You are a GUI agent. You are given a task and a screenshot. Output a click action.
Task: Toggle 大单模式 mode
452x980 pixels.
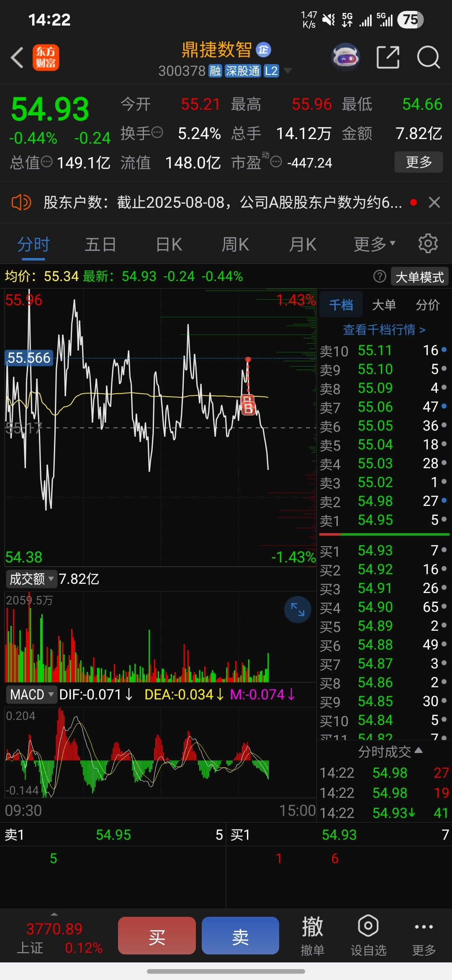(420, 277)
